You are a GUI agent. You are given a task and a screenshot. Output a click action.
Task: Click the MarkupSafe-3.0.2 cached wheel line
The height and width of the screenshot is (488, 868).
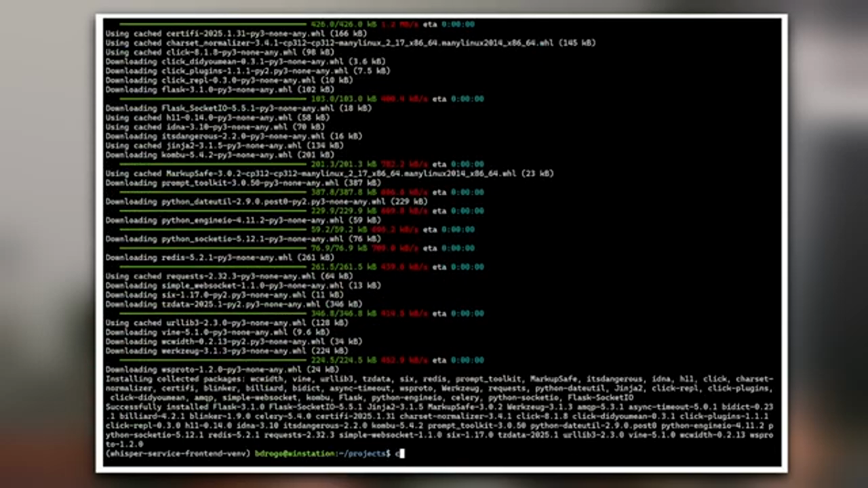click(x=330, y=174)
